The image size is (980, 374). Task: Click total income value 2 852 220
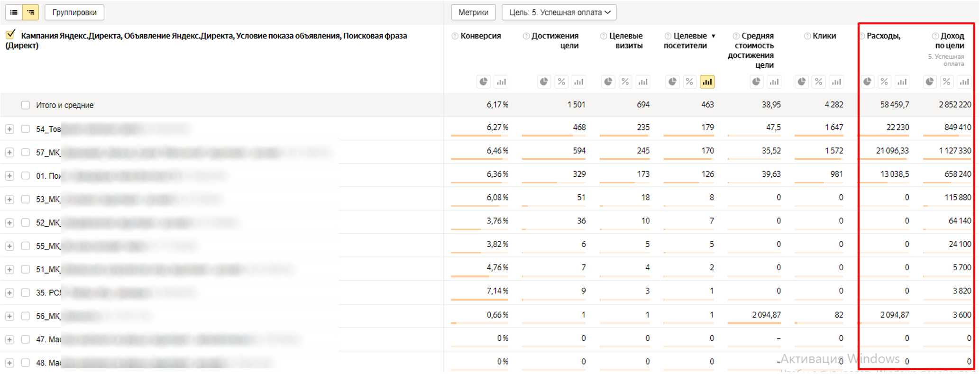click(x=954, y=105)
